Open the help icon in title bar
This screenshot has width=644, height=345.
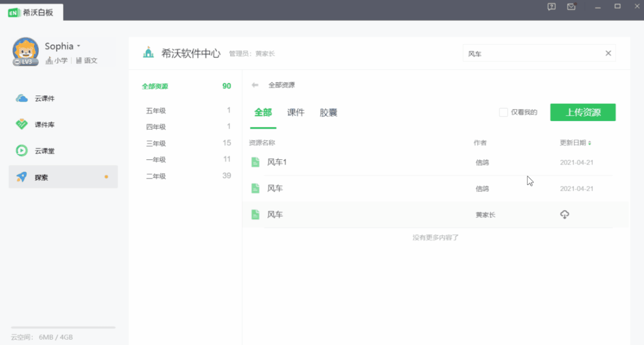[x=551, y=7]
